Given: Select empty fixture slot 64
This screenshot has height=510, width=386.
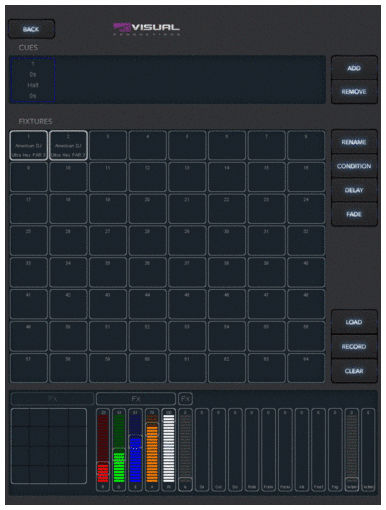Looking at the screenshot, I should point(306,368).
